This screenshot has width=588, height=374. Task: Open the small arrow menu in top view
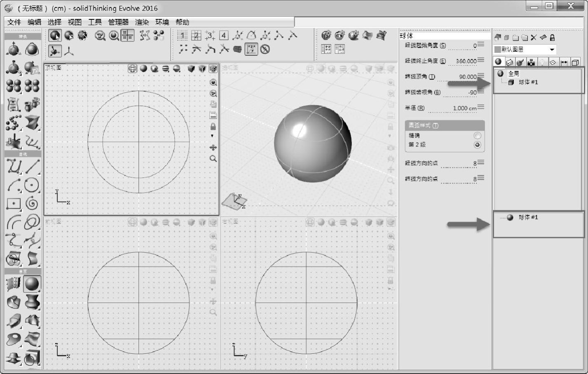212,136
